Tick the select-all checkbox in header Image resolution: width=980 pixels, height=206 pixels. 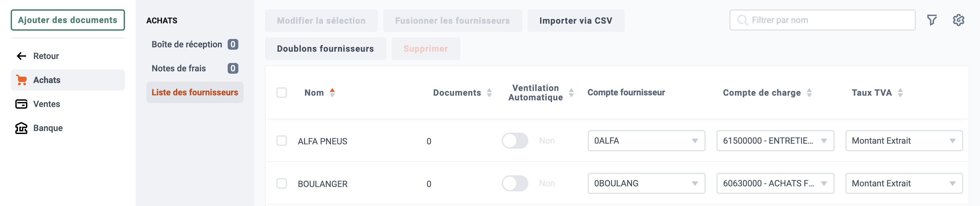[x=282, y=93]
